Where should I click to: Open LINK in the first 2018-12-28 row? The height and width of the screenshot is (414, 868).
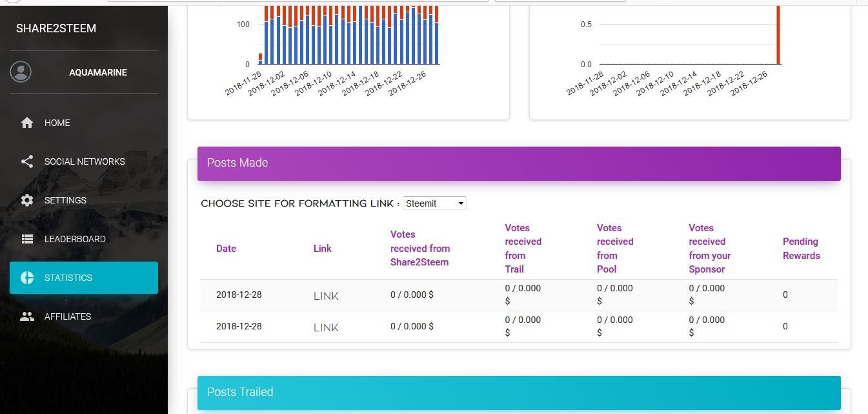pos(326,296)
